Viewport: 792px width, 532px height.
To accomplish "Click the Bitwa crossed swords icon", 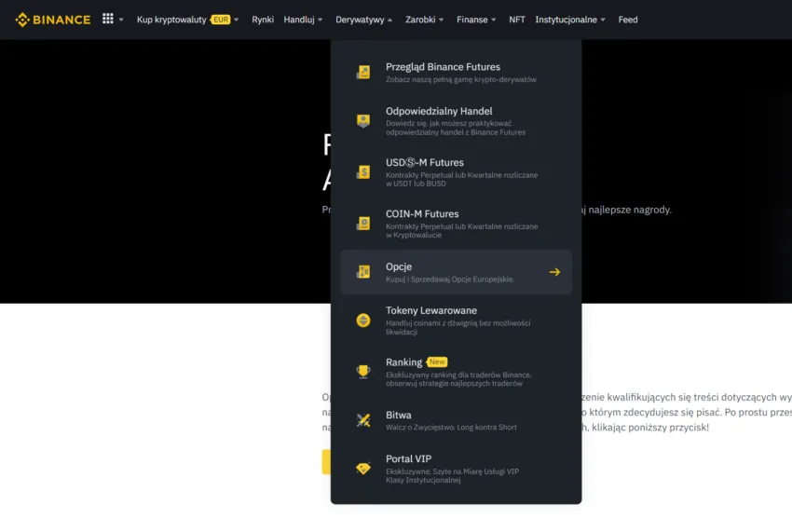I will point(363,420).
